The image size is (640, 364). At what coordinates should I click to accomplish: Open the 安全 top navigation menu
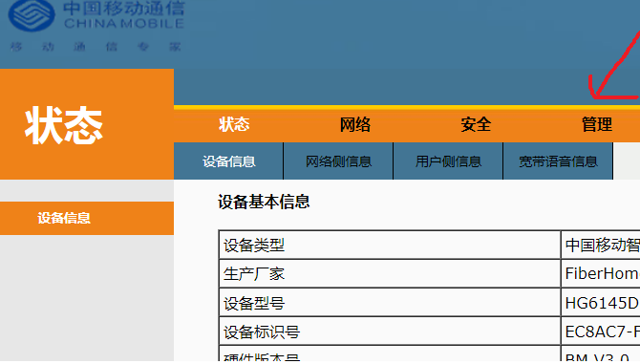click(x=476, y=124)
